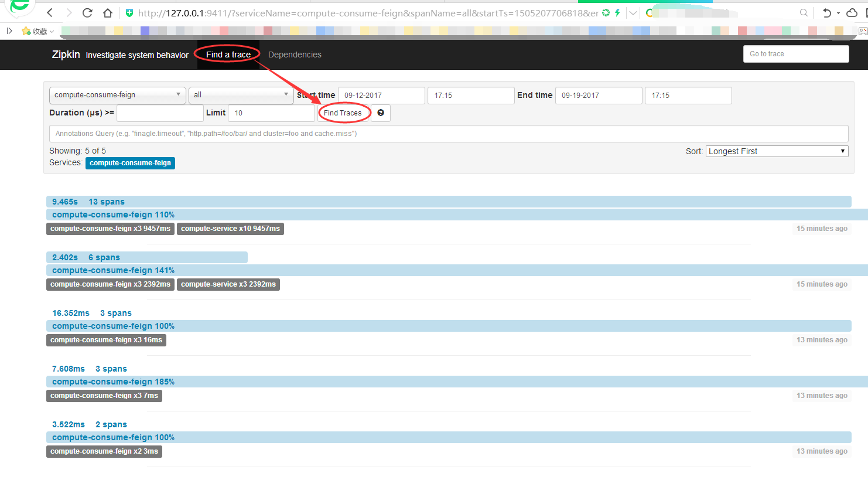Open the 7.608ms 3 spans trace
Screen dimensions: 868x490
[x=90, y=369]
